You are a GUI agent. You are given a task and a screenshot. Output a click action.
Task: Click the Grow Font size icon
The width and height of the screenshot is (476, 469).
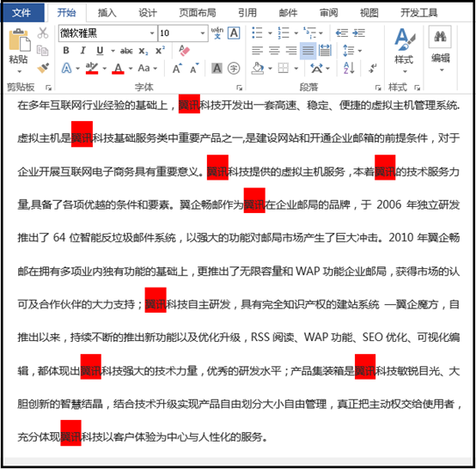[x=177, y=69]
